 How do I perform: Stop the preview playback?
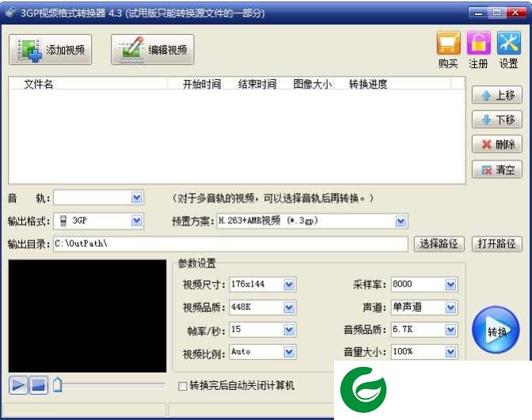[39, 385]
